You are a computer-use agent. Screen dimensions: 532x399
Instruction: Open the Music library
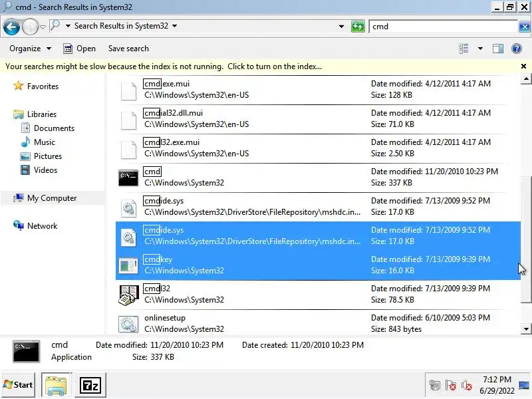pyautogui.click(x=44, y=142)
